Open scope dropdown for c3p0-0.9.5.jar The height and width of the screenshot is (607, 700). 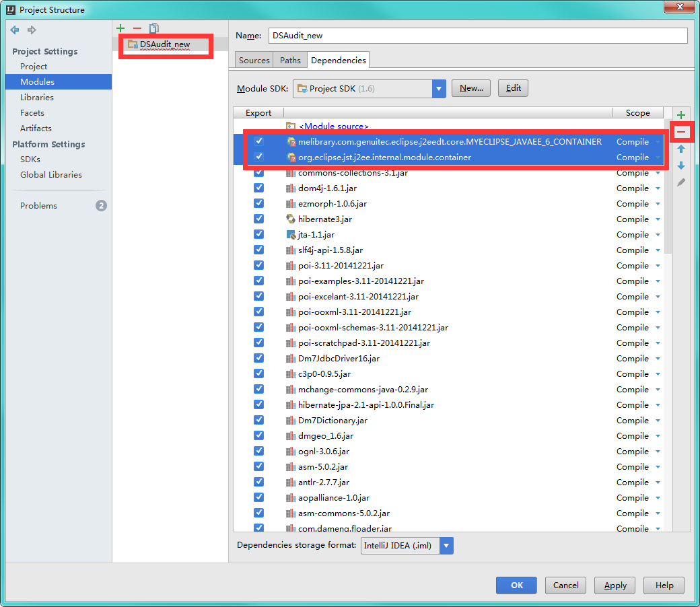pyautogui.click(x=658, y=374)
